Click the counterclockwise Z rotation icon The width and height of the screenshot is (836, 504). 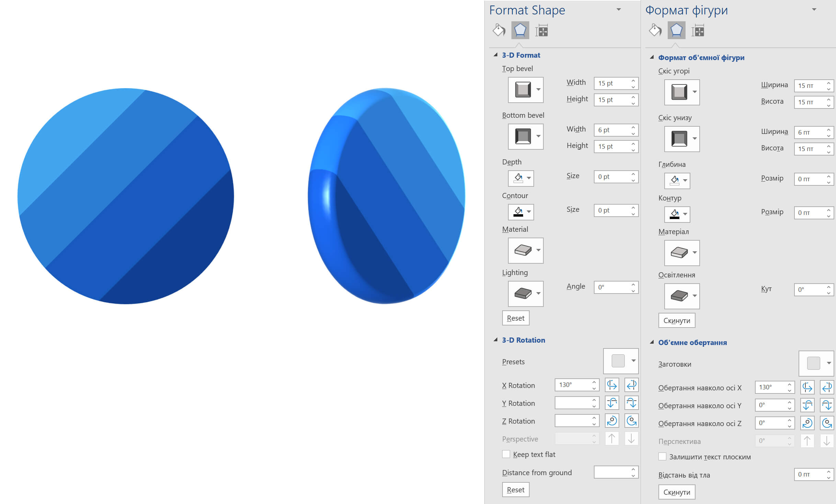tap(612, 421)
